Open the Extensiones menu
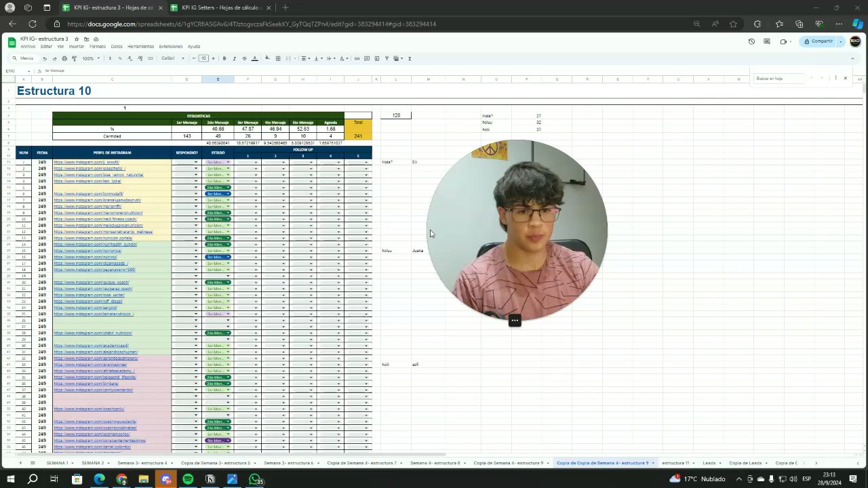Image resolution: width=868 pixels, height=488 pixels. (x=171, y=47)
